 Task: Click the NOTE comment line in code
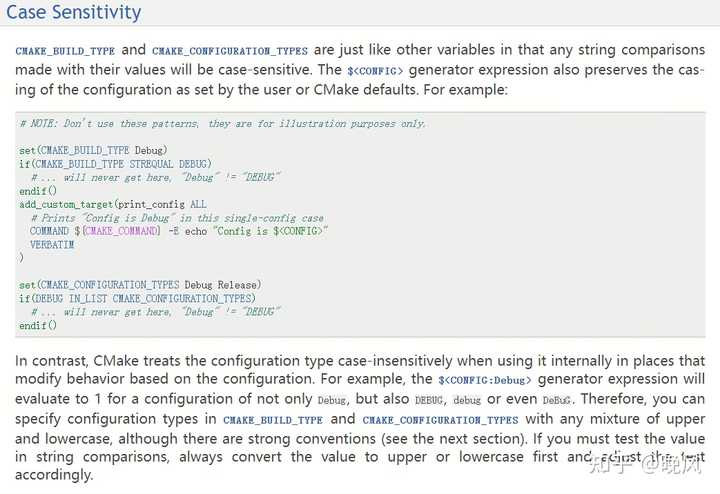pos(223,124)
